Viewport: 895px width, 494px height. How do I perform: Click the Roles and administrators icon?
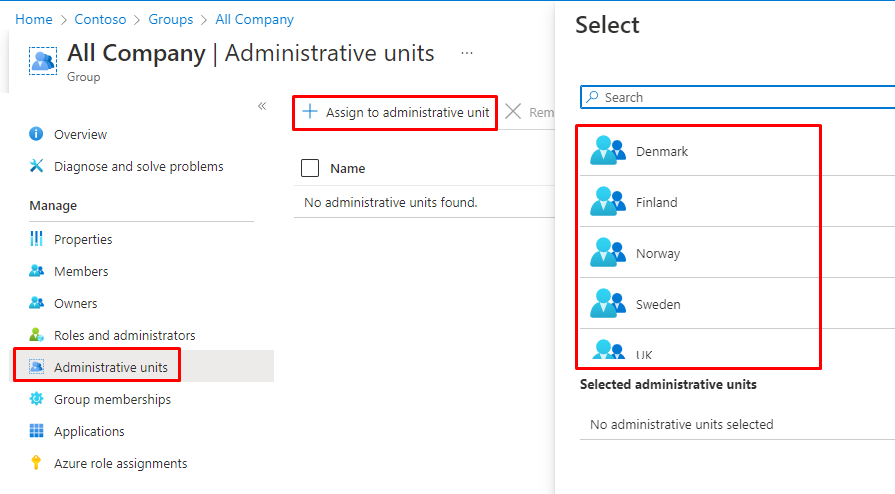pos(37,335)
